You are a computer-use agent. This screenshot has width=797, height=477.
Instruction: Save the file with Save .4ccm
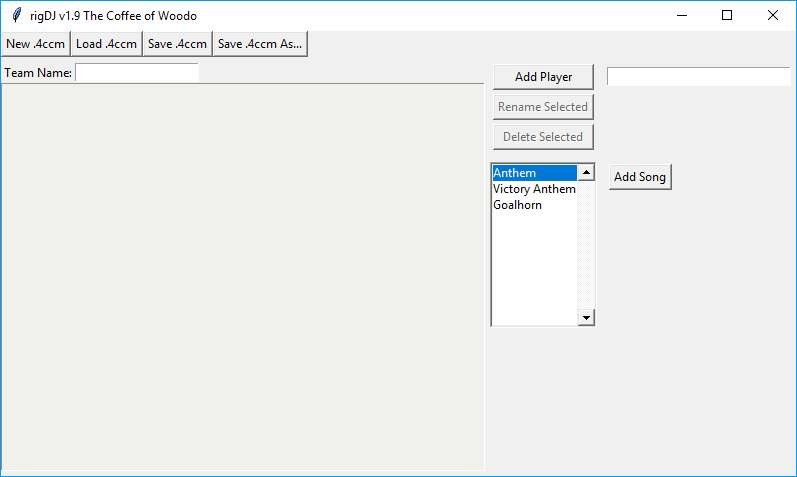tap(177, 44)
